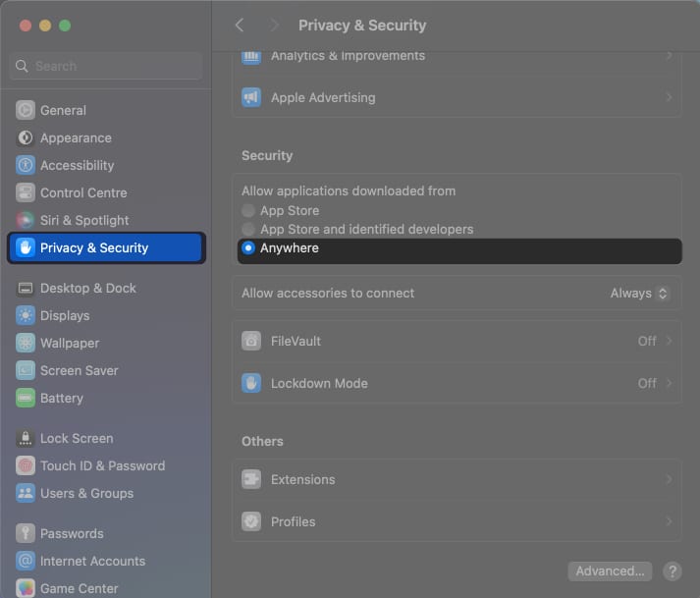Click the Users & Groups icon
The width and height of the screenshot is (700, 598).
26,493
